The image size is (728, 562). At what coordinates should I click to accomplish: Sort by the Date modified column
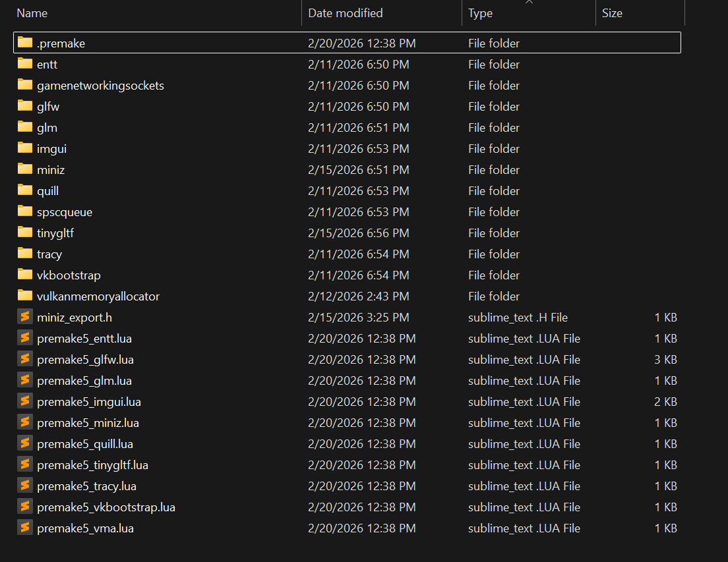point(345,13)
